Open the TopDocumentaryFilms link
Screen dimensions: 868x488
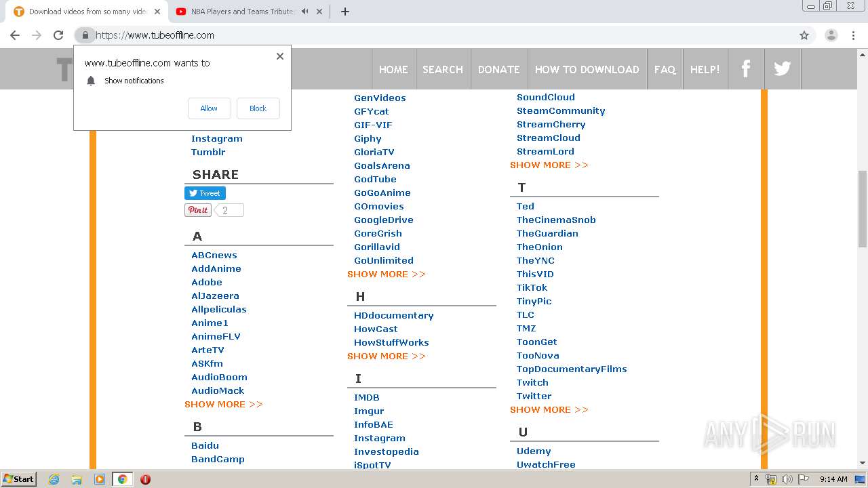pos(572,369)
